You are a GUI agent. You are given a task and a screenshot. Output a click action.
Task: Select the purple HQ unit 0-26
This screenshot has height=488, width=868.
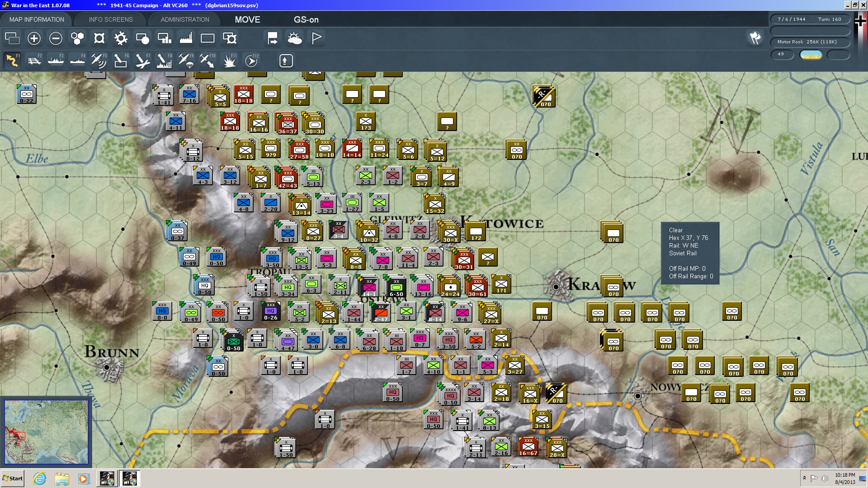pos(271,311)
